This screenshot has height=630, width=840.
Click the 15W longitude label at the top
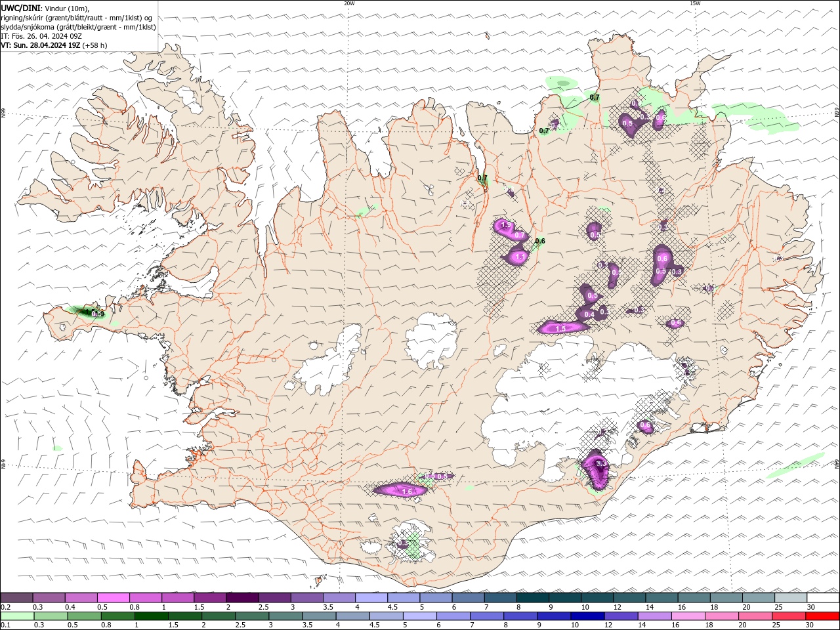coord(695,3)
